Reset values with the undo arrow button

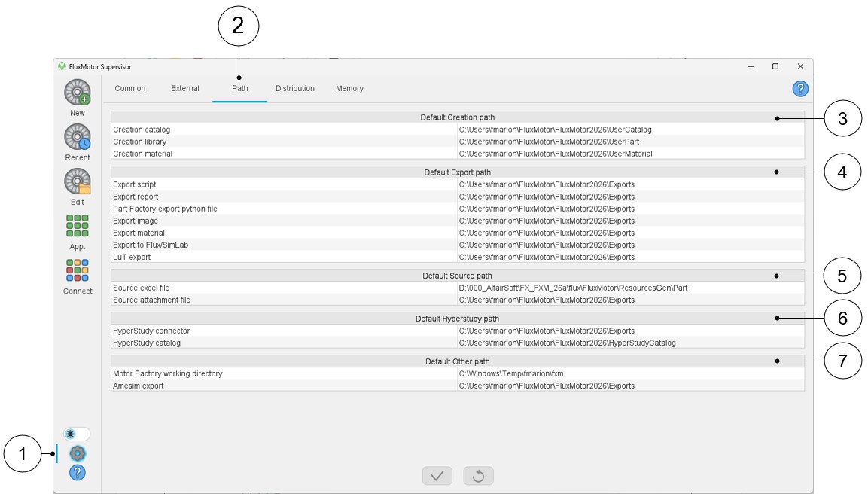pyautogui.click(x=478, y=476)
